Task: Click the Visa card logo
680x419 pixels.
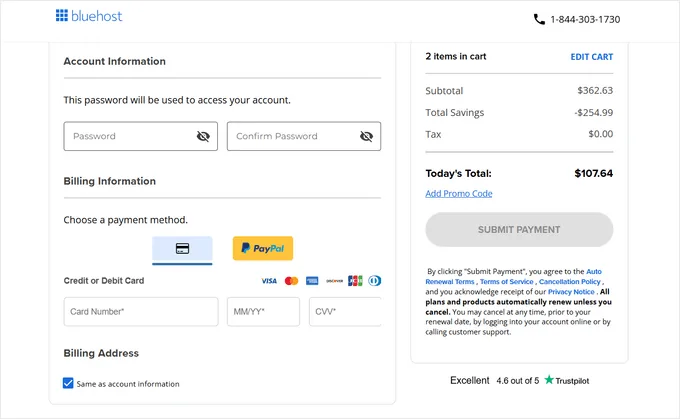Action: [x=269, y=281]
